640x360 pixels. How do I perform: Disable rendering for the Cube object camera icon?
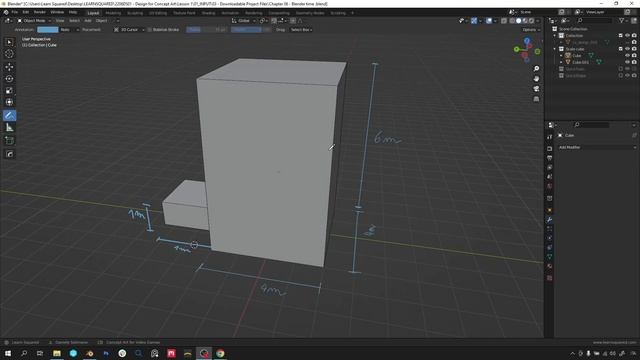click(x=634, y=56)
